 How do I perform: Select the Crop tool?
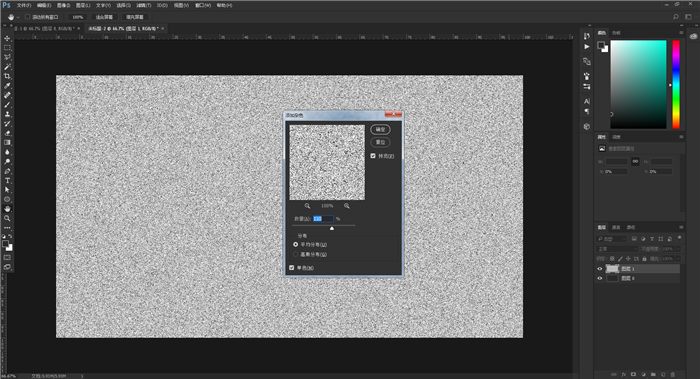pyautogui.click(x=8, y=76)
